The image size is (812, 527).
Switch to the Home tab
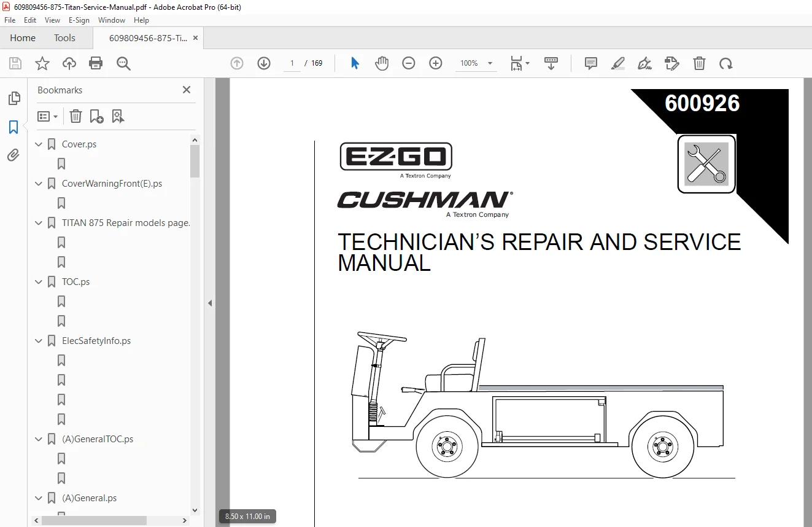click(x=23, y=38)
